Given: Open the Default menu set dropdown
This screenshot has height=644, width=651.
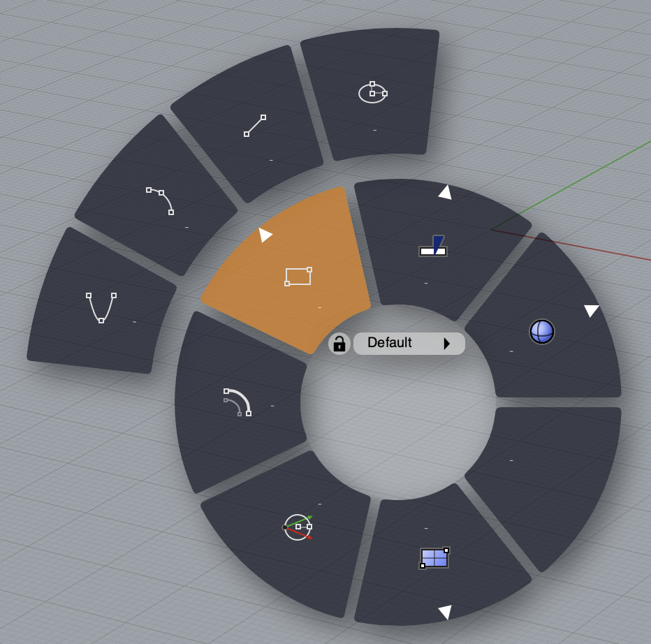Looking at the screenshot, I should tap(409, 344).
